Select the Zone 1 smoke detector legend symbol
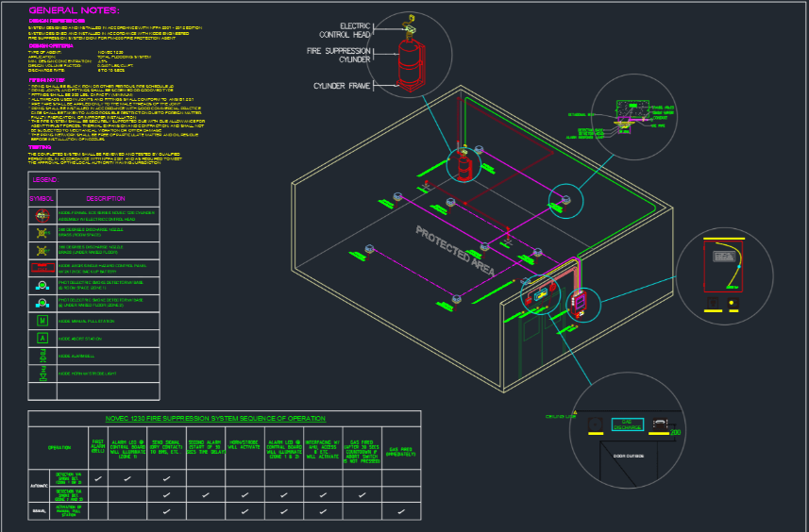The image size is (809, 532). click(42, 285)
